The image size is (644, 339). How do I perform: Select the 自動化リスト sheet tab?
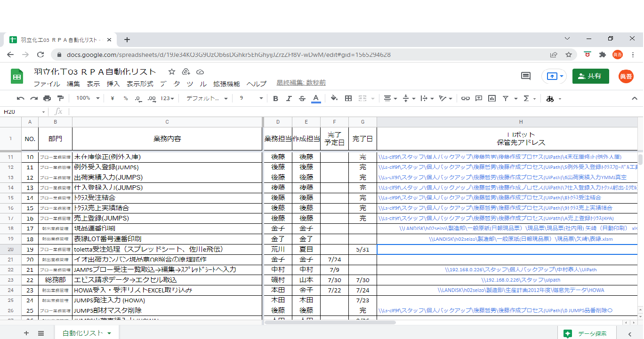pyautogui.click(x=87, y=333)
